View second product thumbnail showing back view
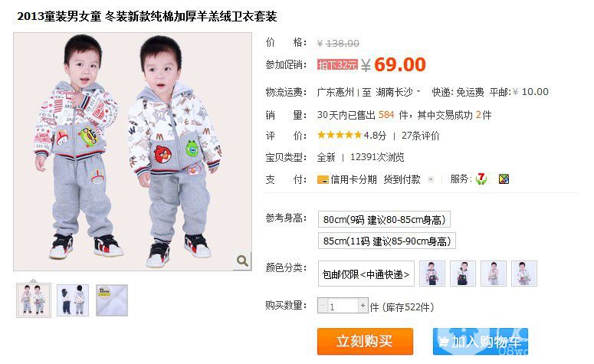This screenshot has width=594, height=364. 73,300
